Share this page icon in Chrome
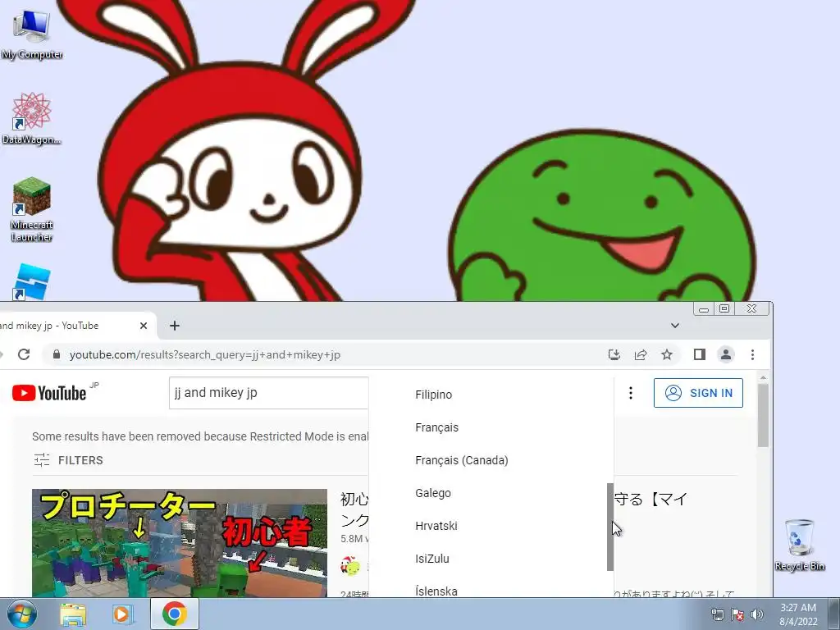840x630 pixels. point(641,354)
